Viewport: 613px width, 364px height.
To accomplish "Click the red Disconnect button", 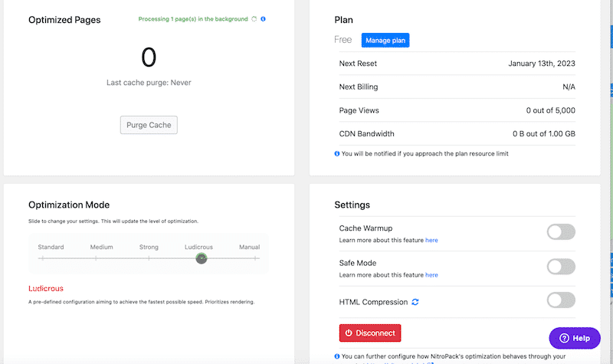I will click(x=370, y=333).
